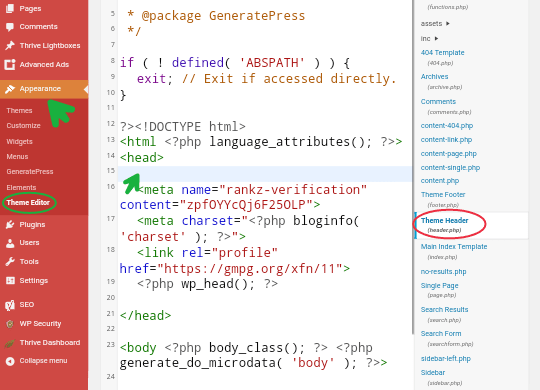This screenshot has height=390, width=540.
Task: Click the wp_head() code line
Action: 207,284
